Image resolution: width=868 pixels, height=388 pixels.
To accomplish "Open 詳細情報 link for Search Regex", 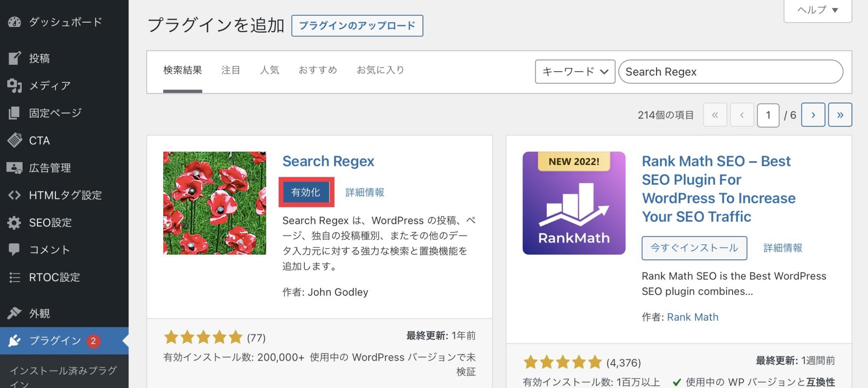I will tap(365, 192).
